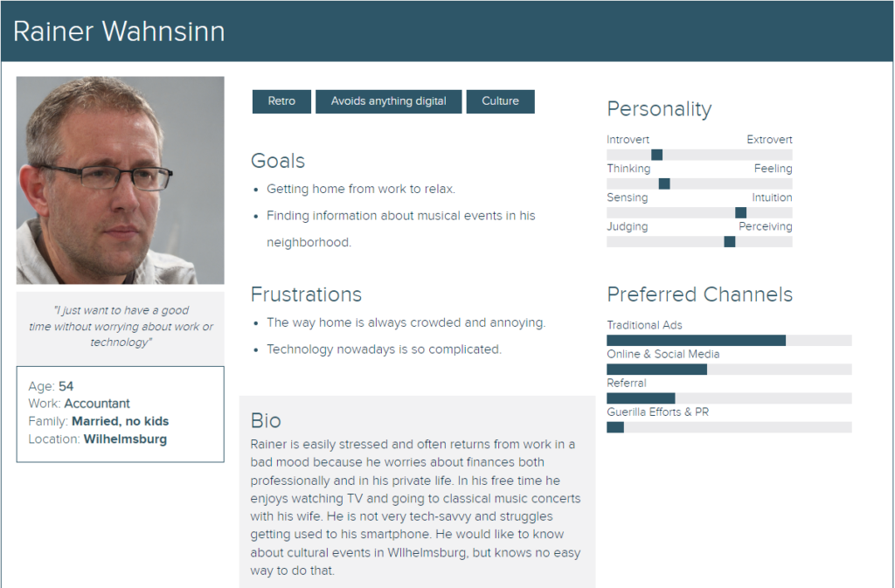Click the Sensing-Intuition slider handle

[740, 212]
